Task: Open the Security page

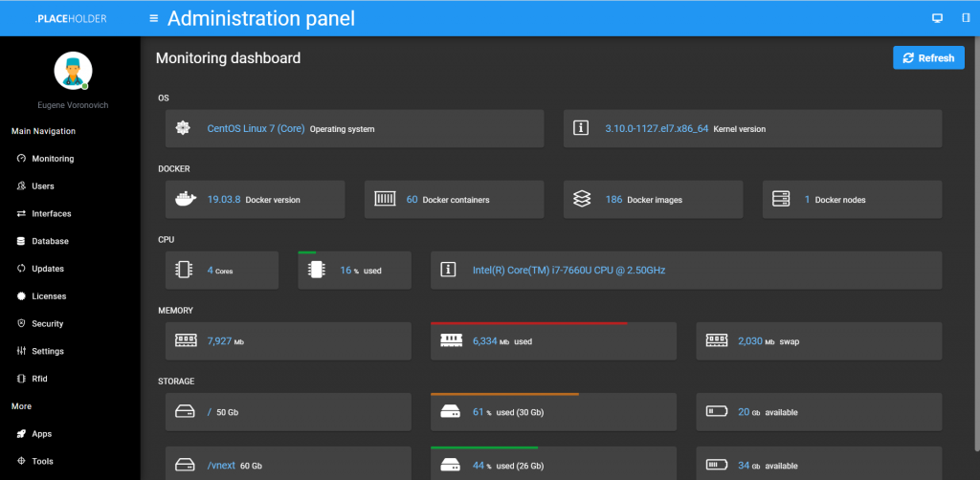Action: click(x=47, y=324)
